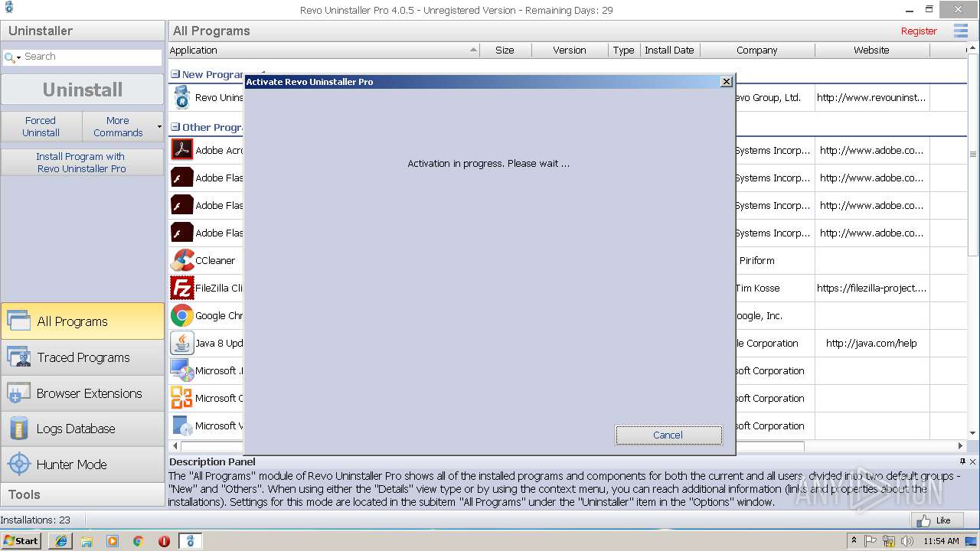The height and width of the screenshot is (551, 980).
Task: Click the volume speaker tray icon
Action: (907, 541)
